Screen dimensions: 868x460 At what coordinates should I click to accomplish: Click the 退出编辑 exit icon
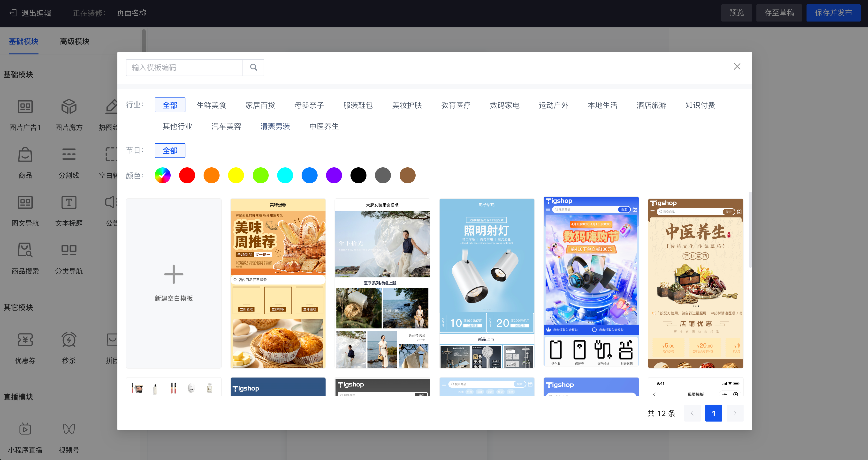(13, 13)
